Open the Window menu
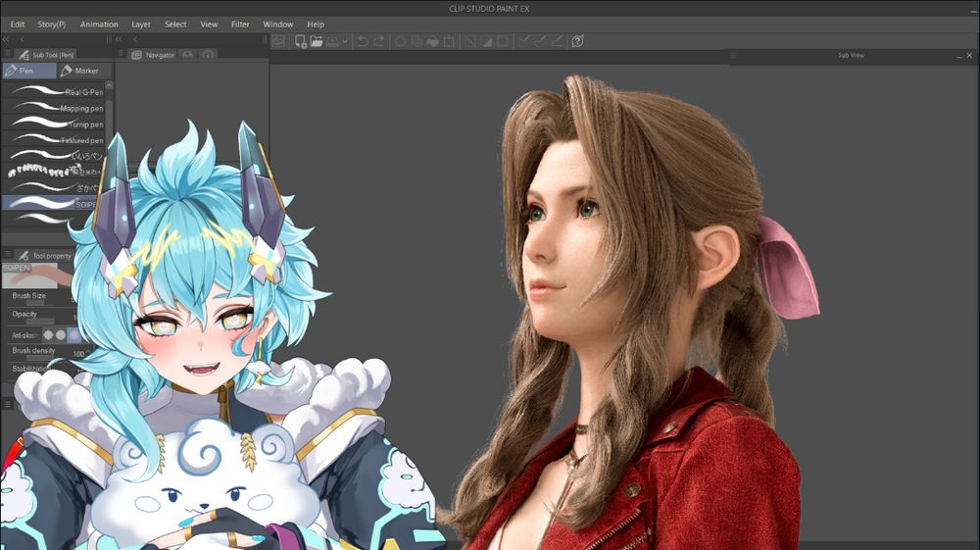Image resolution: width=980 pixels, height=550 pixels. click(x=278, y=25)
